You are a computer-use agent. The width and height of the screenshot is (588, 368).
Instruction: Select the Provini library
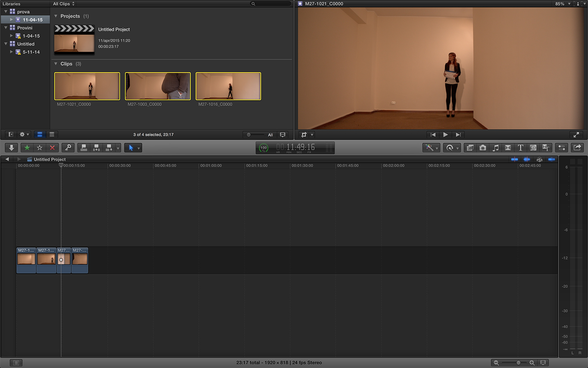pyautogui.click(x=25, y=28)
